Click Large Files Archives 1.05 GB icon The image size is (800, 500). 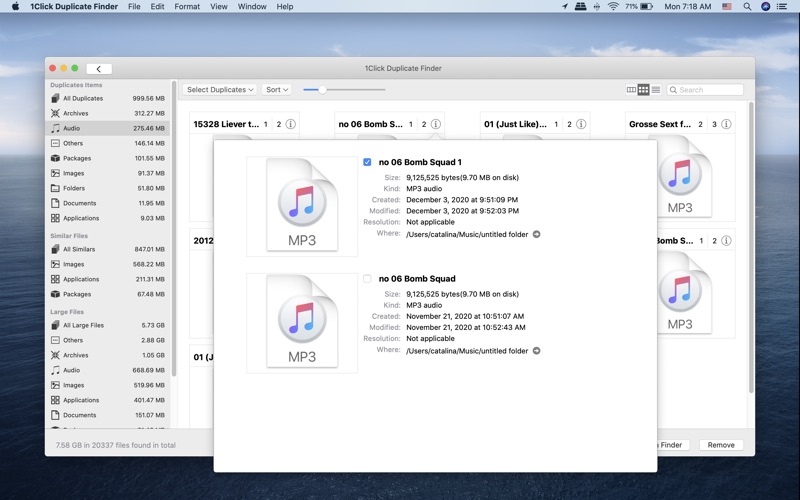[x=55, y=355]
